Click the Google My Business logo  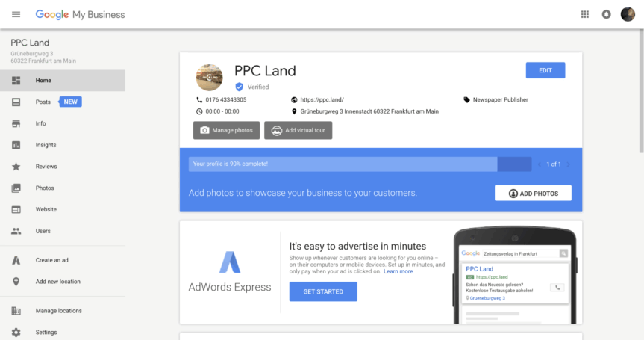[80, 14]
